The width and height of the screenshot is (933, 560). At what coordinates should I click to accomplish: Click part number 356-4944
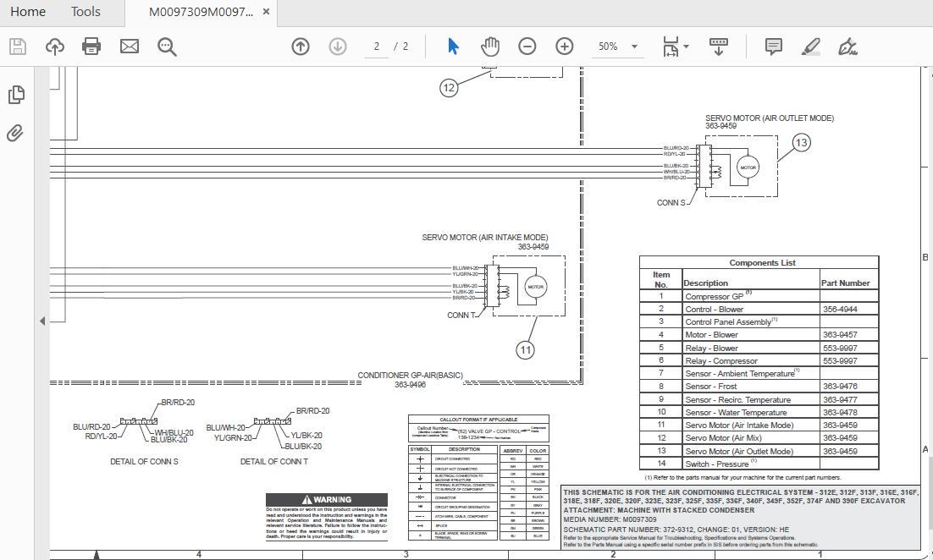840,309
